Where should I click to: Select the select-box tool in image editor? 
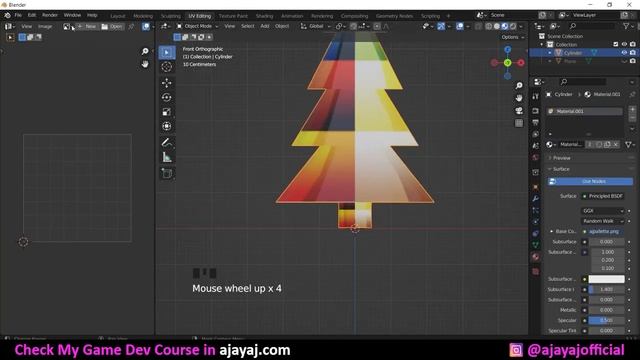tap(11, 38)
